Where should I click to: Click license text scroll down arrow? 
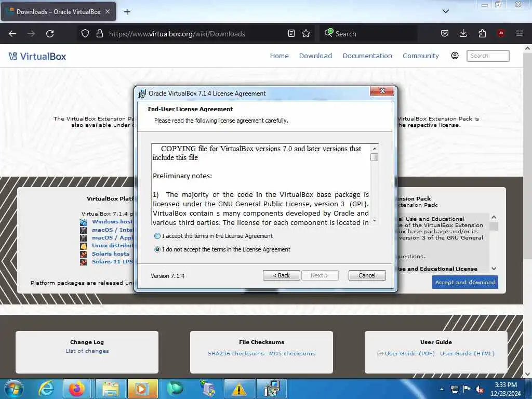tap(375, 220)
